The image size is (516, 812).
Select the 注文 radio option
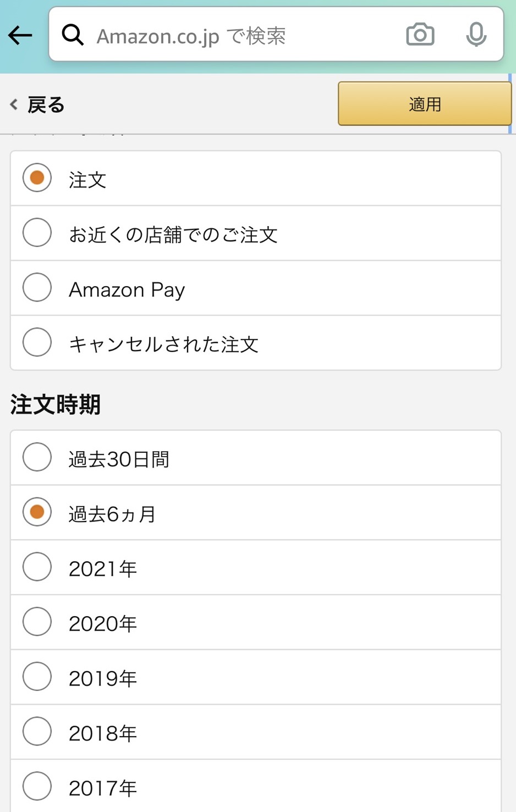click(x=37, y=178)
